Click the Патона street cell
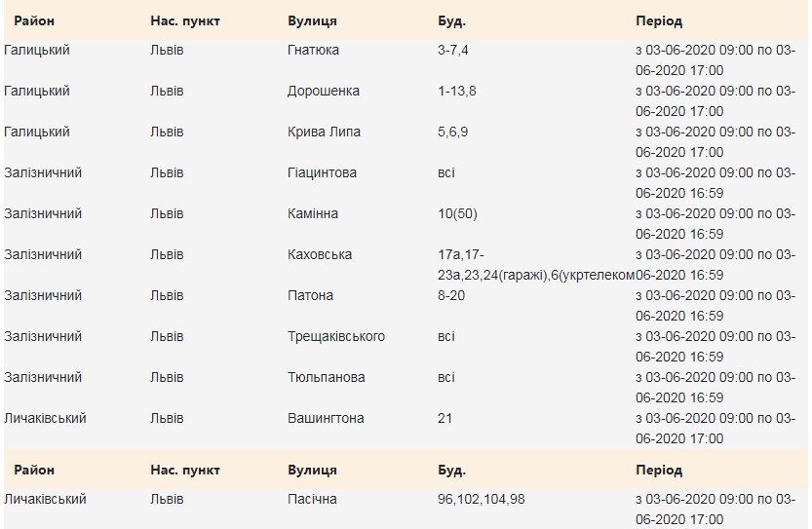This screenshot has height=529, width=812. coord(310,295)
